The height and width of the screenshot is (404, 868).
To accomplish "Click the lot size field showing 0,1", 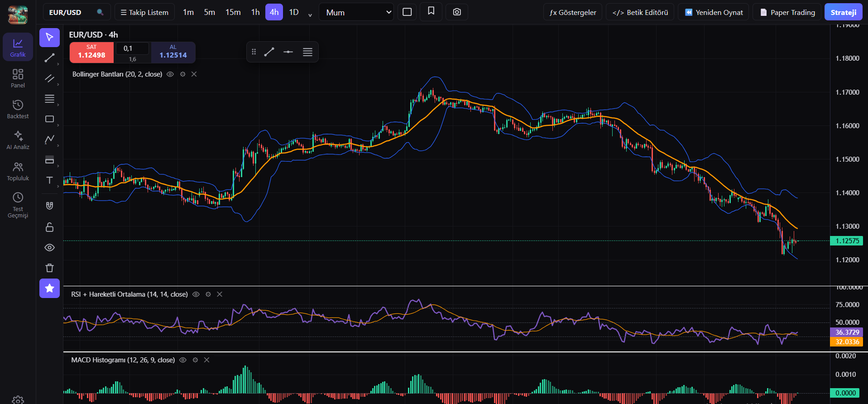I will click(132, 48).
